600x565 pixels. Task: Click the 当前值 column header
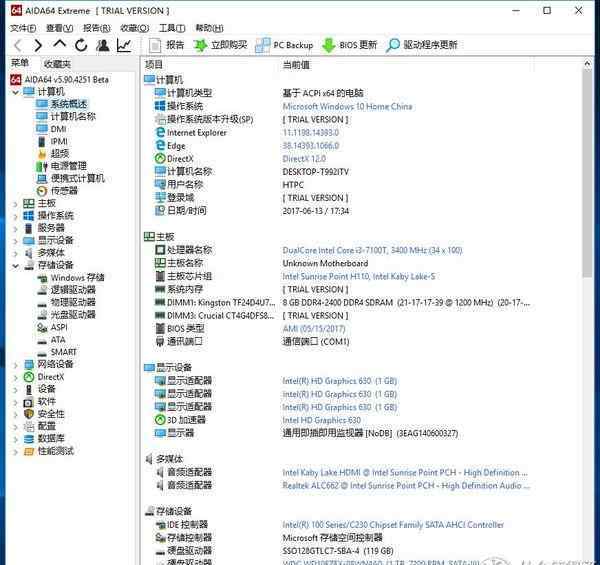pyautogui.click(x=296, y=65)
